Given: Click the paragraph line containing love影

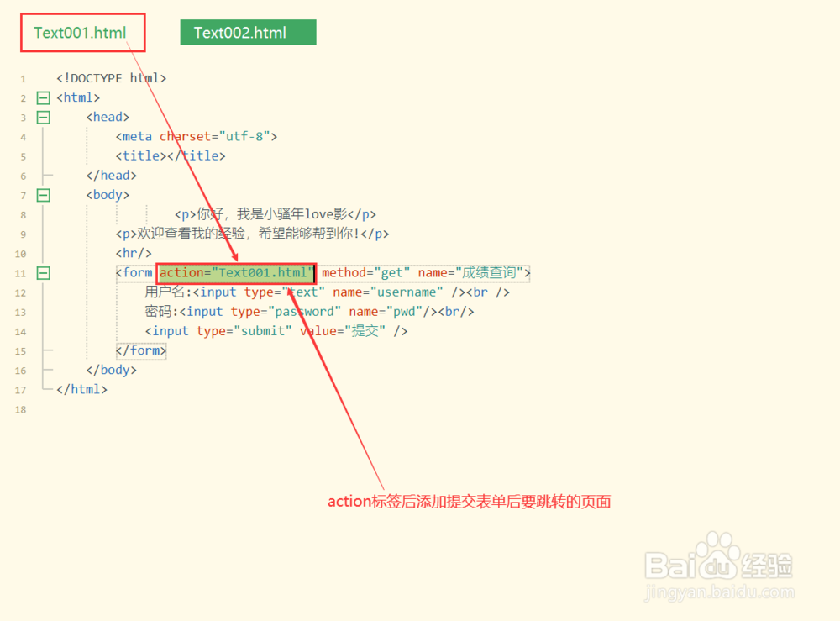Looking at the screenshot, I should [x=276, y=214].
